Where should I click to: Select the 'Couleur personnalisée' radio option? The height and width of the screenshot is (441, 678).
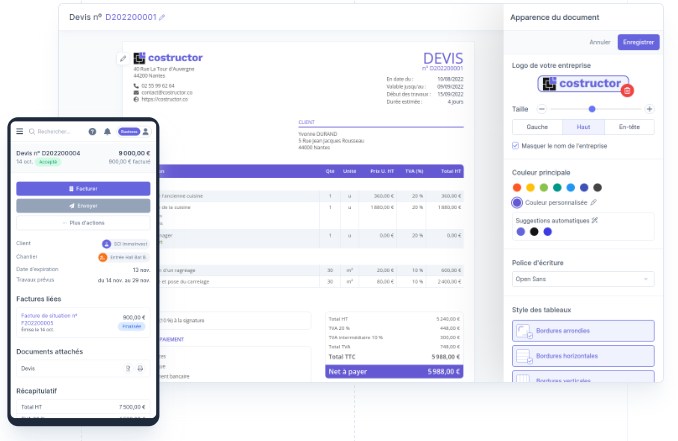517,202
